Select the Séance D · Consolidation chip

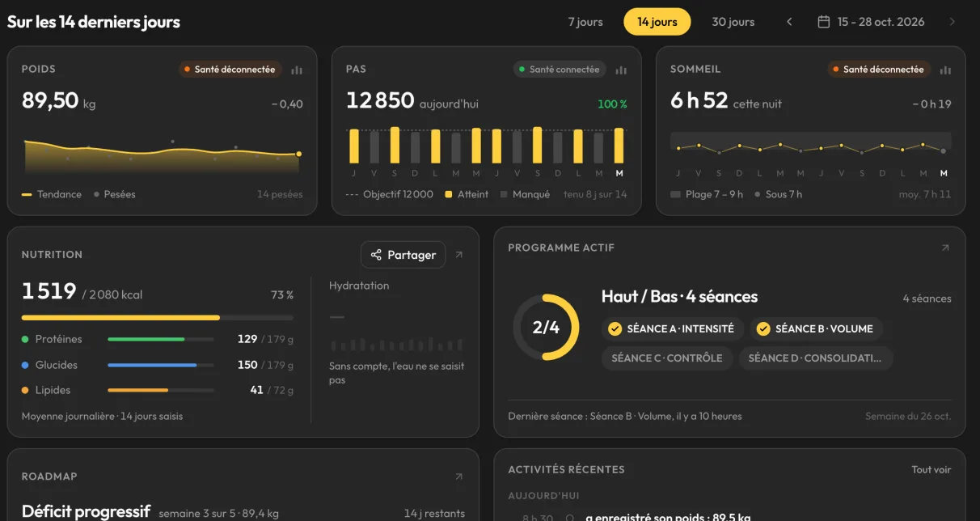[x=816, y=358]
